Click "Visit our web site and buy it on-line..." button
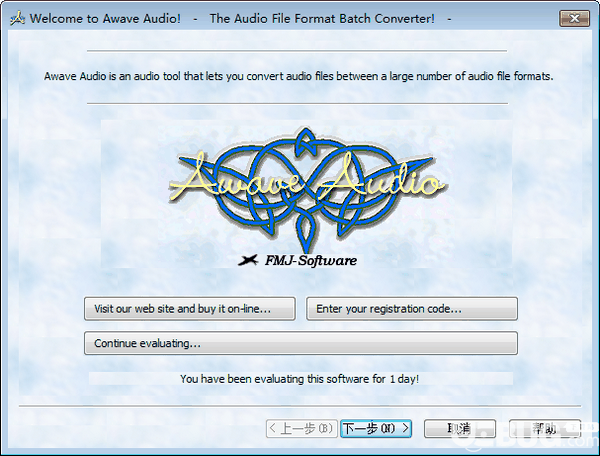The height and width of the screenshot is (456, 600). [190, 309]
